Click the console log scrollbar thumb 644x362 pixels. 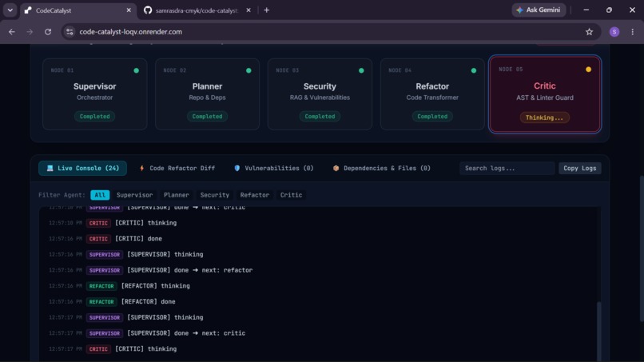pos(598,331)
